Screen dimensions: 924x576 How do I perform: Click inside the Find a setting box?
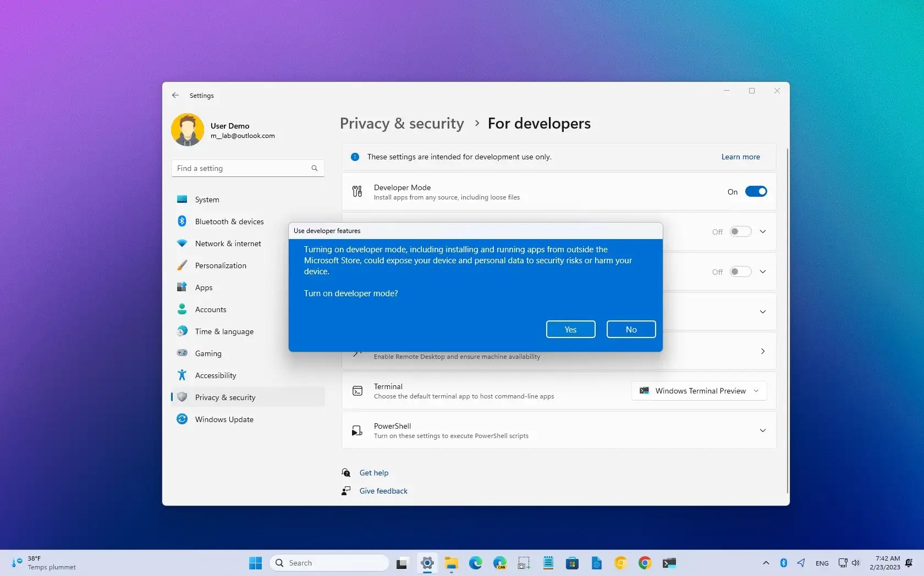click(237, 168)
